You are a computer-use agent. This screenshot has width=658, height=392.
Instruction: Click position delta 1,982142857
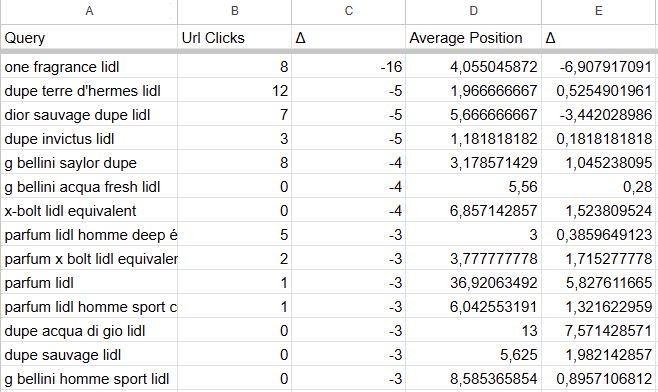(599, 355)
